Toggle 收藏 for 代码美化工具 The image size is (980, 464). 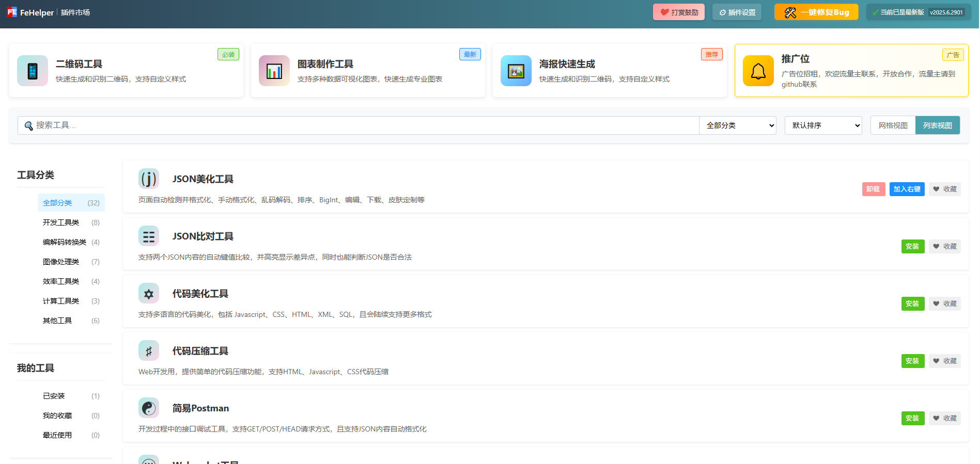tap(945, 303)
